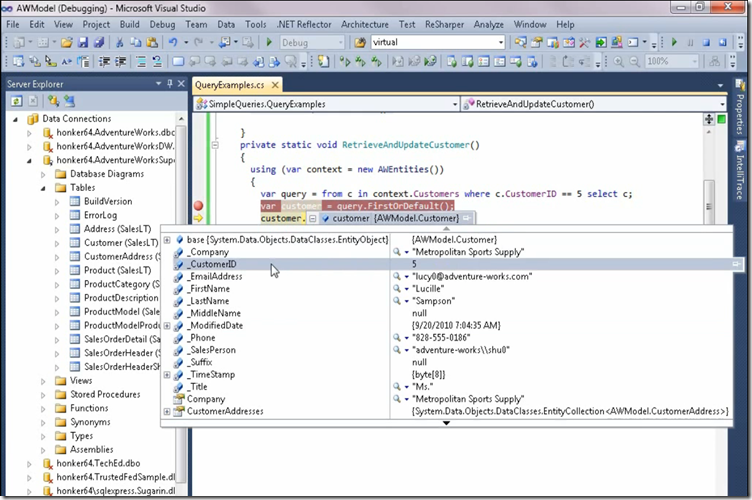Select the _CustomerID row in DataTip
752x500 pixels.
[446, 264]
